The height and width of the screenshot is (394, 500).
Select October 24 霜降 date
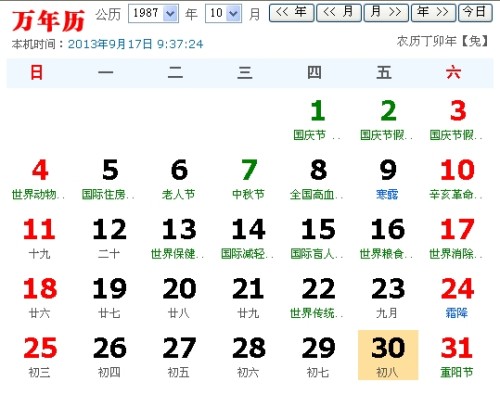pyautogui.click(x=457, y=297)
